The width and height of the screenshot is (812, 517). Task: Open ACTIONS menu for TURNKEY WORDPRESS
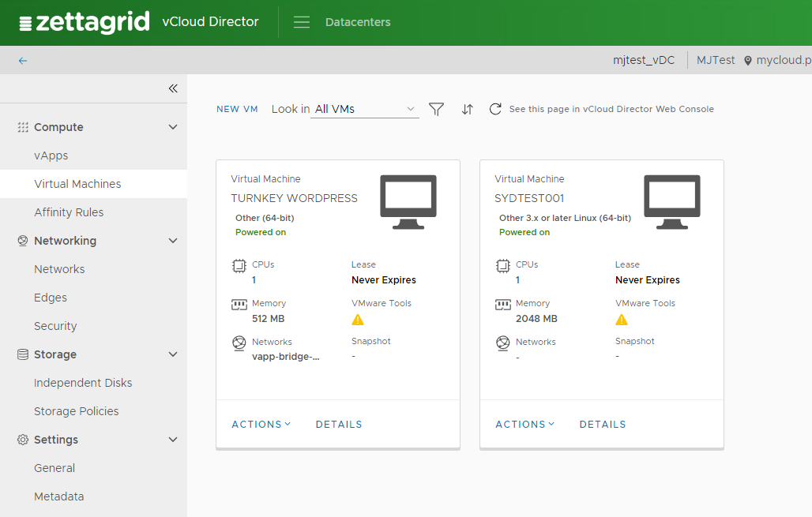pos(261,425)
